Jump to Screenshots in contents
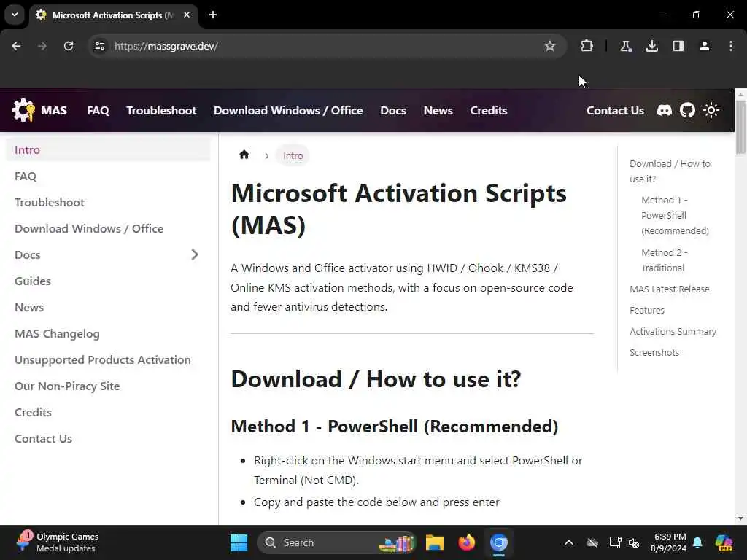Viewport: 747px width, 560px height. coord(654,352)
